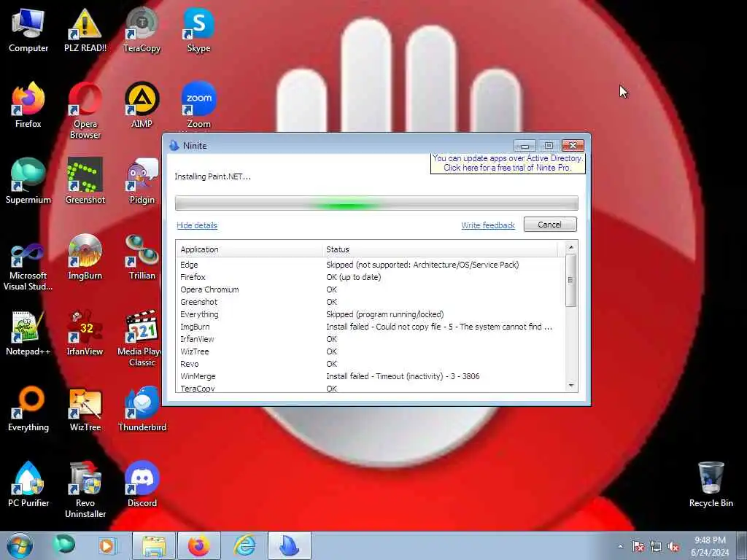
Task: Click the Ninite title bar icon
Action: [x=174, y=145]
